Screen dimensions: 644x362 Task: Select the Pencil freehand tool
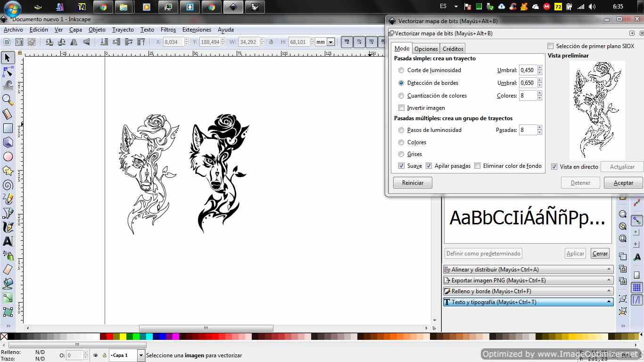coord(8,199)
